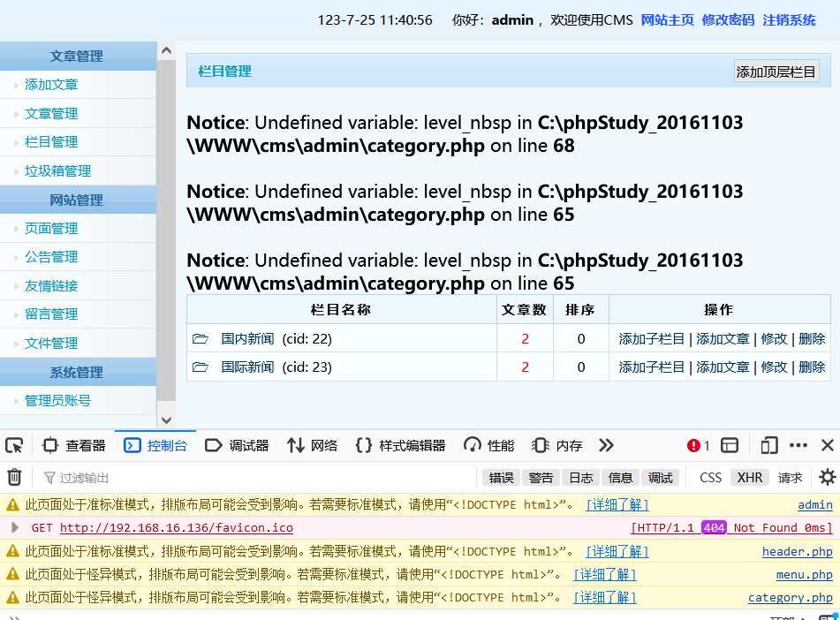Switch to the 网络 devtools tab
The image size is (840, 620).
click(x=313, y=445)
